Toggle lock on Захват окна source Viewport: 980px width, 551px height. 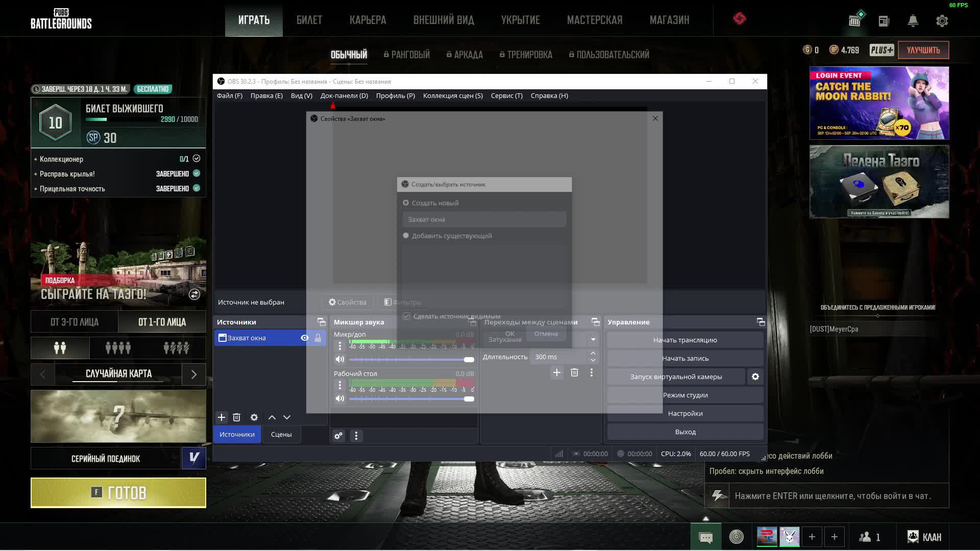318,338
